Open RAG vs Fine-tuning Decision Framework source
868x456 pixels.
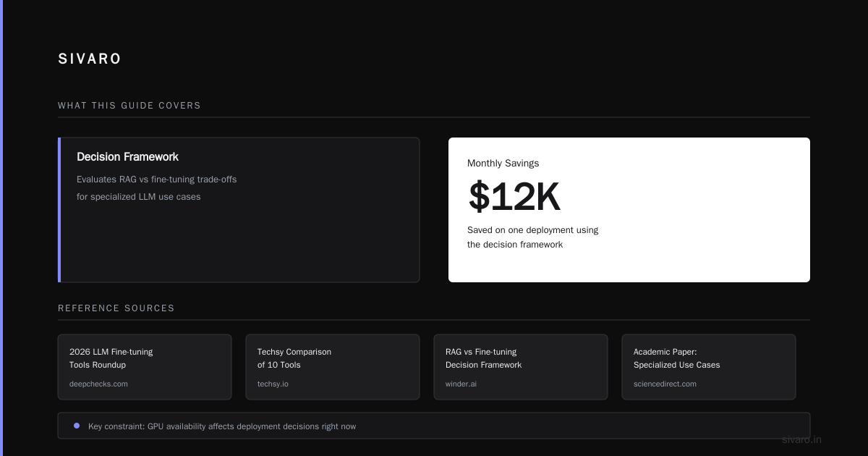(521, 367)
